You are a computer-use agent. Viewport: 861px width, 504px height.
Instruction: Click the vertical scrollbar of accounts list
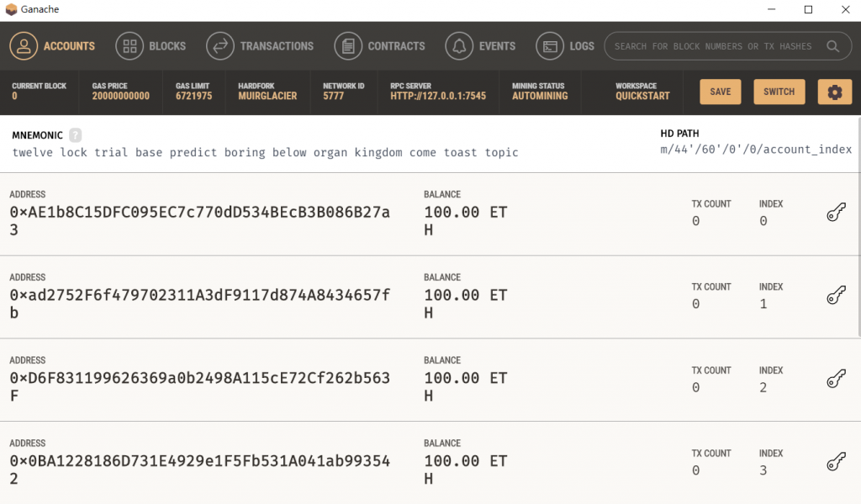pyautogui.click(x=858, y=226)
